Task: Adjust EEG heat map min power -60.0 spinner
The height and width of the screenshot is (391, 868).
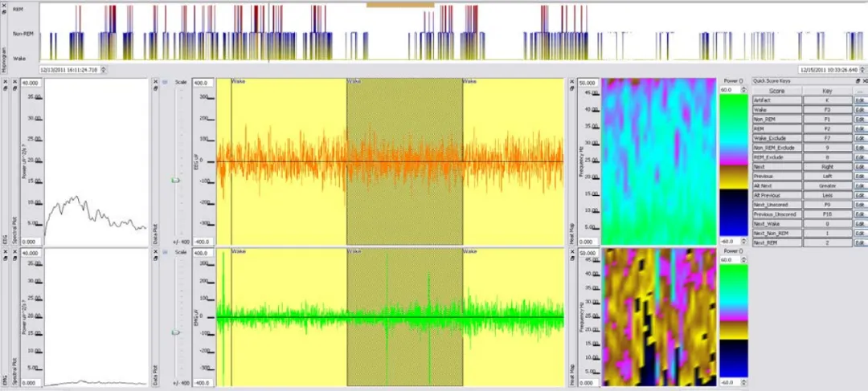Action: [x=743, y=241]
